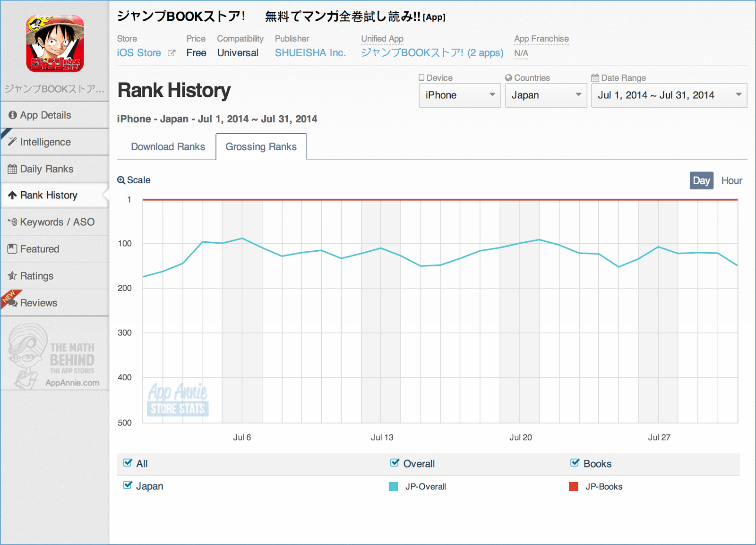Image resolution: width=756 pixels, height=545 pixels.
Task: Click the N/A App Franchise value
Action: coord(521,53)
